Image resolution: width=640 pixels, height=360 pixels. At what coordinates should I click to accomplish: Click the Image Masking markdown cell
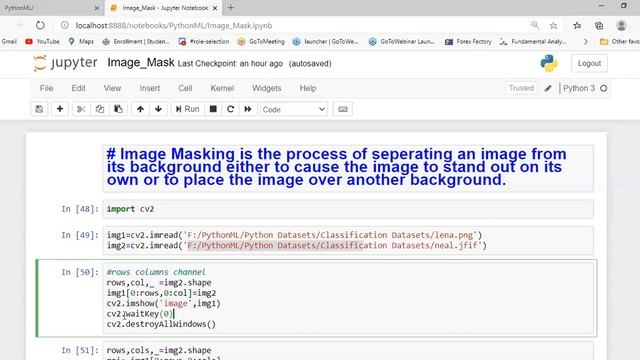coord(348,168)
